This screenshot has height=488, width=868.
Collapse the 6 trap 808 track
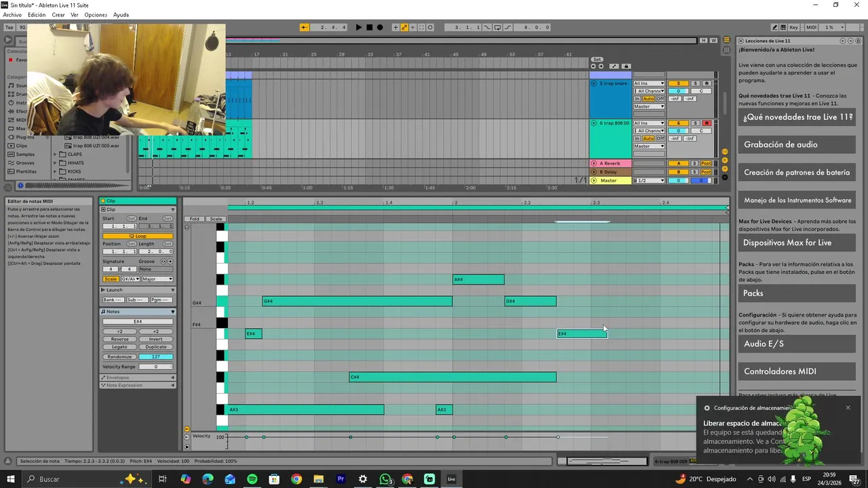point(594,123)
